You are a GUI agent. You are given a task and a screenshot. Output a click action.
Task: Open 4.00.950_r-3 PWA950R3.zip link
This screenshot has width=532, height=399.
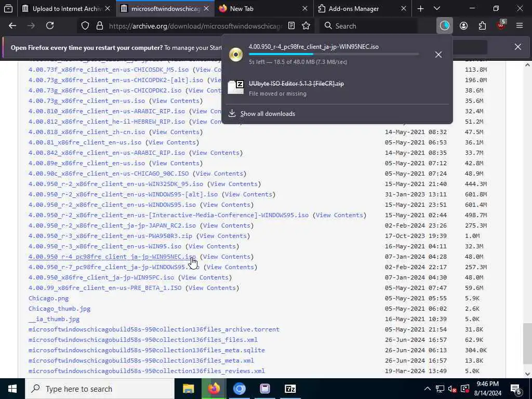(x=110, y=236)
